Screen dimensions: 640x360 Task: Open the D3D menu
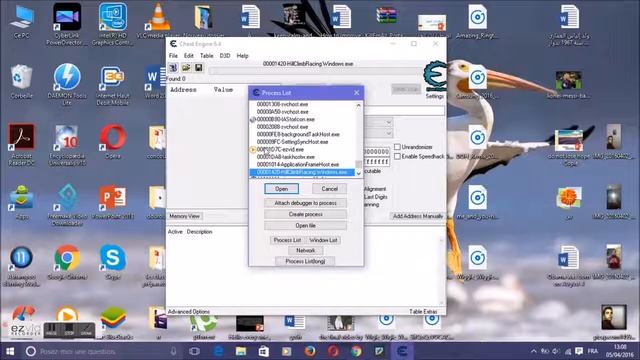225,56
